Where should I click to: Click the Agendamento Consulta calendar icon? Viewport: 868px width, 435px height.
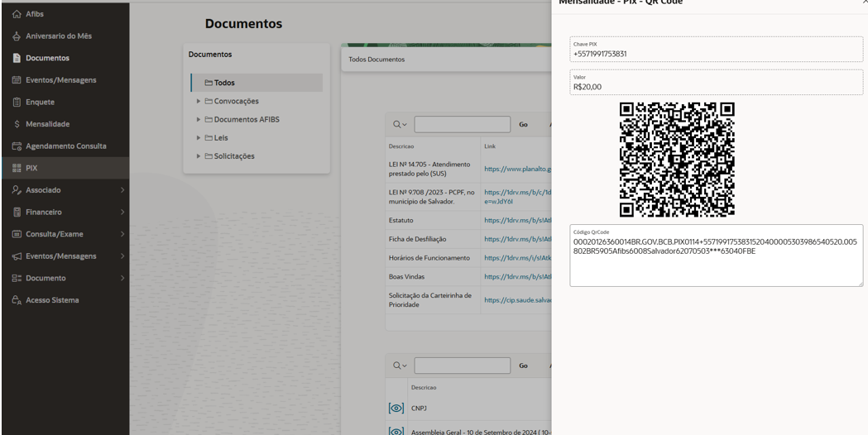(17, 146)
